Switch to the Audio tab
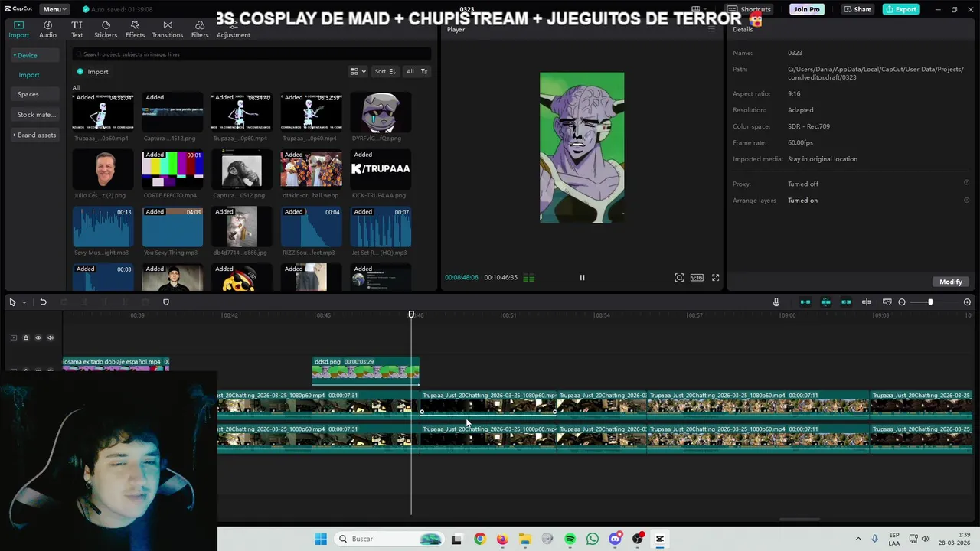The image size is (980, 551). click(x=47, y=30)
